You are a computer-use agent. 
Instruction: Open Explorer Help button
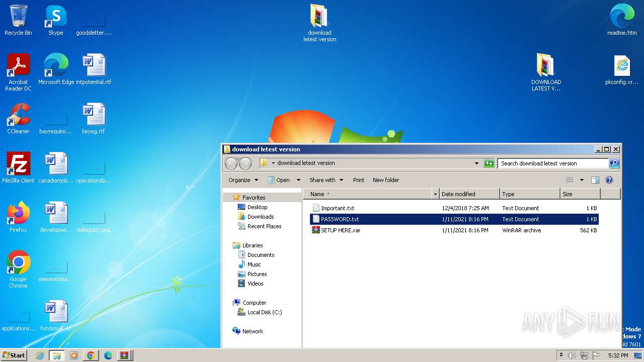coord(609,180)
